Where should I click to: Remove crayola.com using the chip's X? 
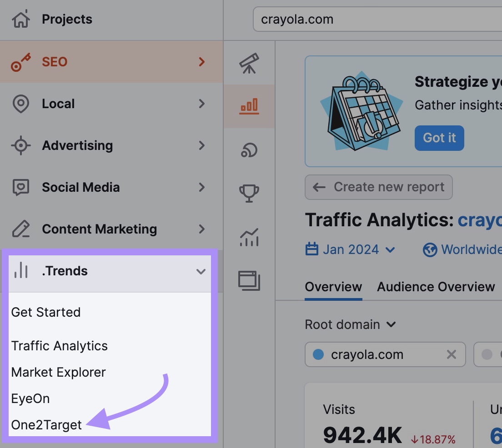(x=451, y=354)
